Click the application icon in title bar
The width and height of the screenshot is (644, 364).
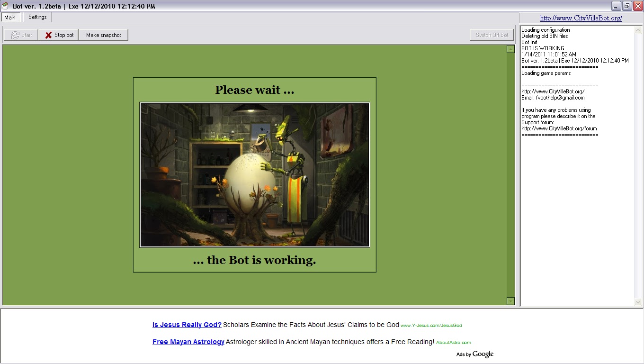click(6, 6)
